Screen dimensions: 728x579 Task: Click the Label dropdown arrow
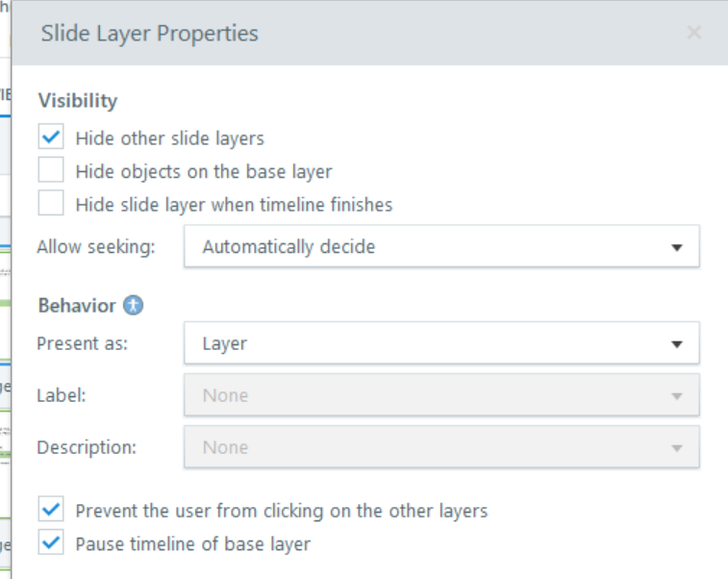pos(677,396)
